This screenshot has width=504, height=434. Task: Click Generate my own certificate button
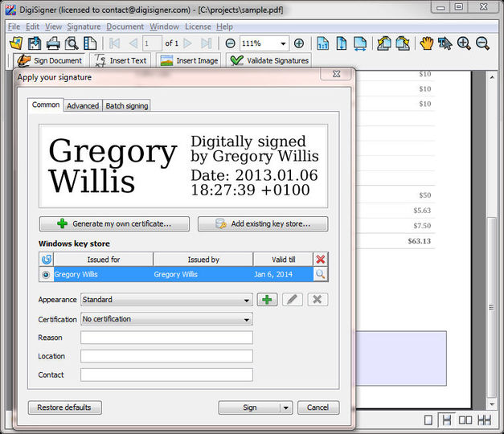point(114,223)
